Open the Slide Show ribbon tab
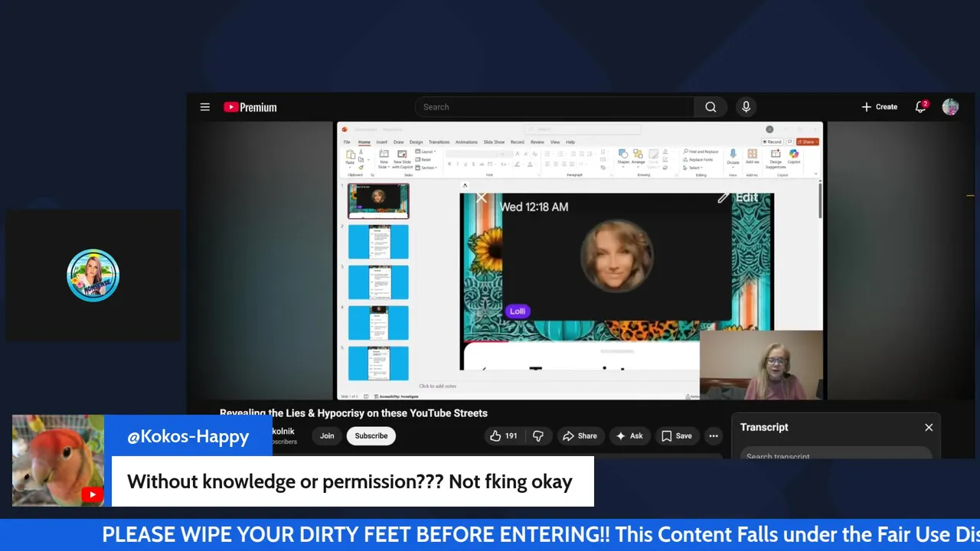980x551 pixels. pyautogui.click(x=494, y=142)
